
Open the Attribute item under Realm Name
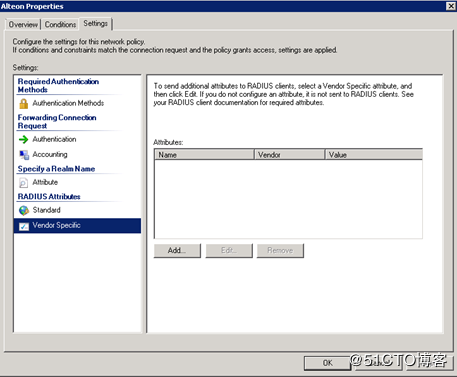(x=45, y=182)
